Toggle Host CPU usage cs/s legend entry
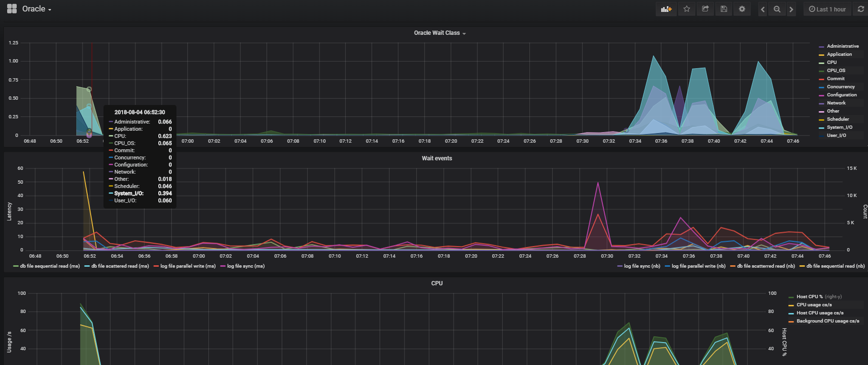The height and width of the screenshot is (365, 868). [x=820, y=313]
